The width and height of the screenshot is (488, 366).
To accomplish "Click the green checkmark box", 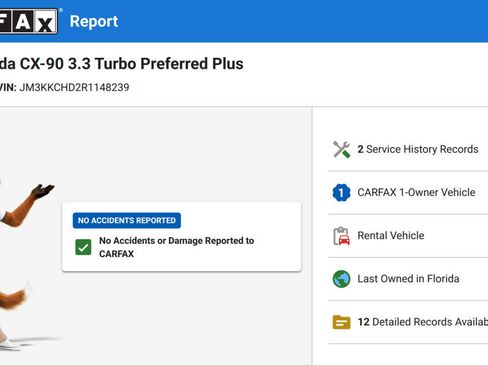I will pos(83,247).
